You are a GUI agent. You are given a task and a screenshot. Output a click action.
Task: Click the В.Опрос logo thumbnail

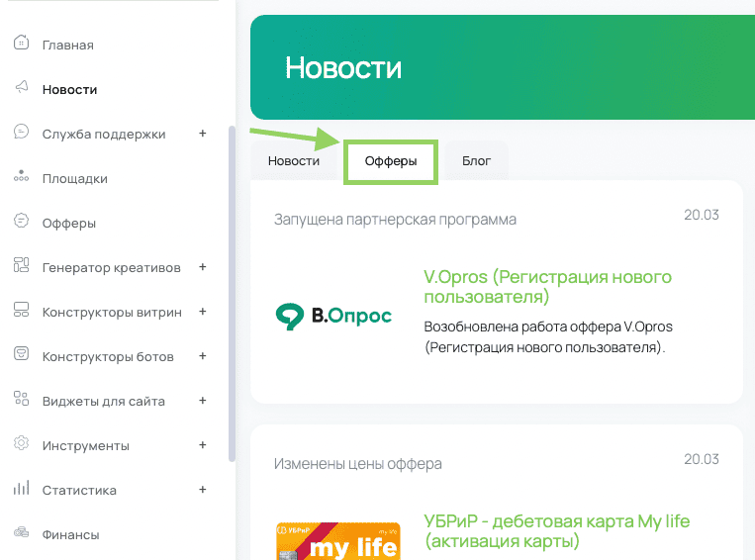click(x=333, y=317)
